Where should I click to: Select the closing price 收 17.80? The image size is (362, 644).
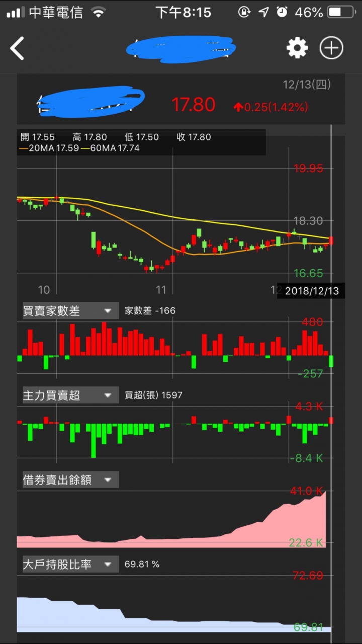[194, 137]
